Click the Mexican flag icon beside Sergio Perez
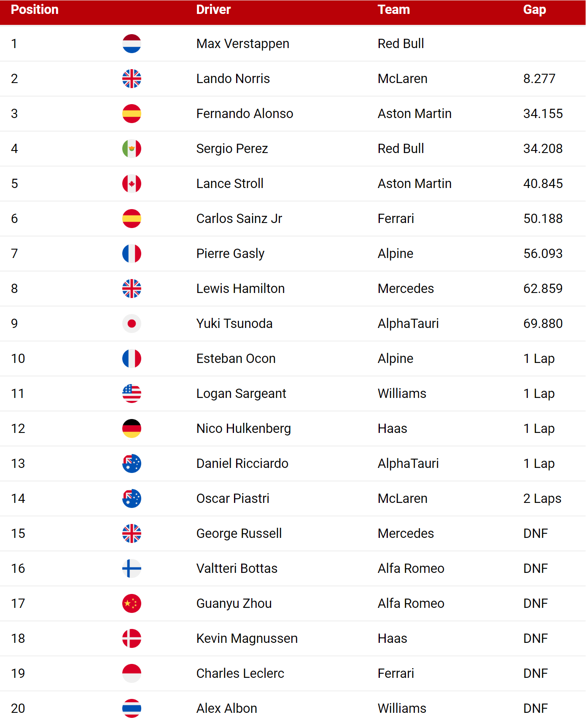The height and width of the screenshot is (728, 586). pyautogui.click(x=132, y=149)
